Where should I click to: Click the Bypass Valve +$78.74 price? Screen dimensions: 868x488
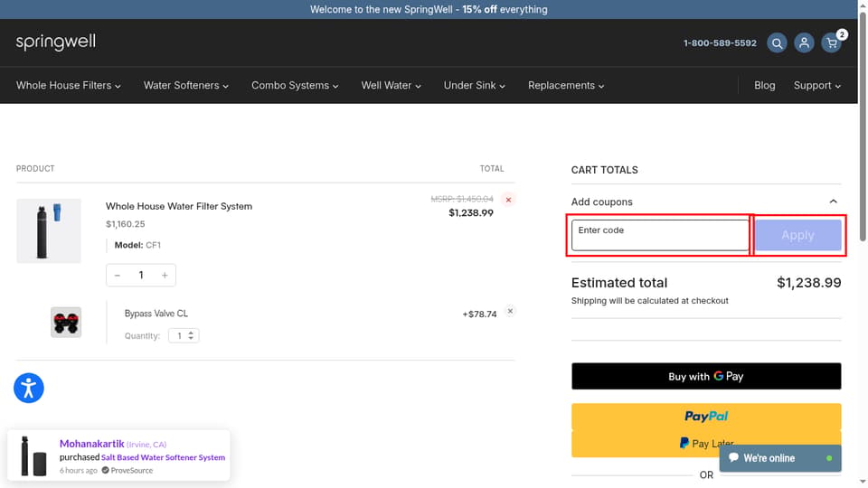click(x=479, y=314)
